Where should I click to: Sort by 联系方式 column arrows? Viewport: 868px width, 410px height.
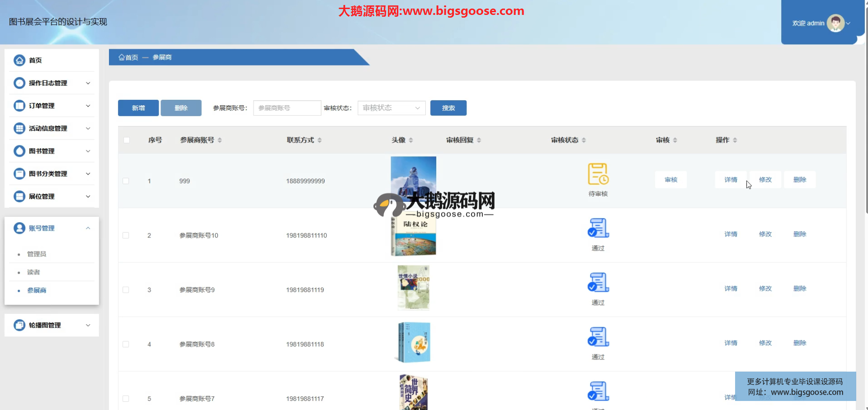click(x=320, y=140)
